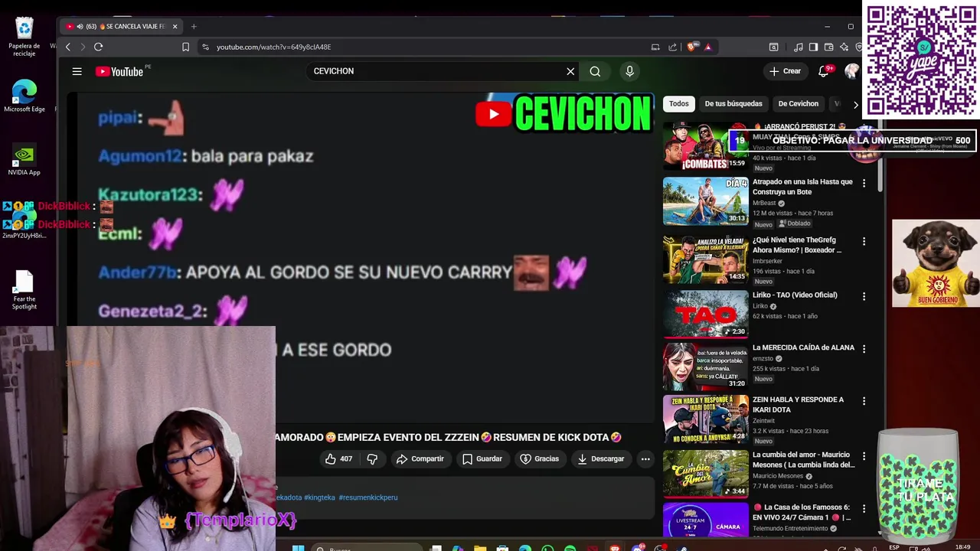This screenshot has width=980, height=551.
Task: Open site settings icon beside the URL
Action: [x=205, y=47]
